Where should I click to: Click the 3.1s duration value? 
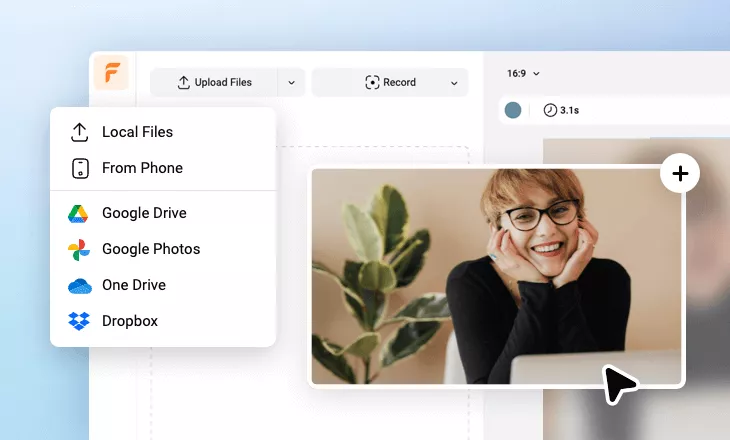(569, 110)
